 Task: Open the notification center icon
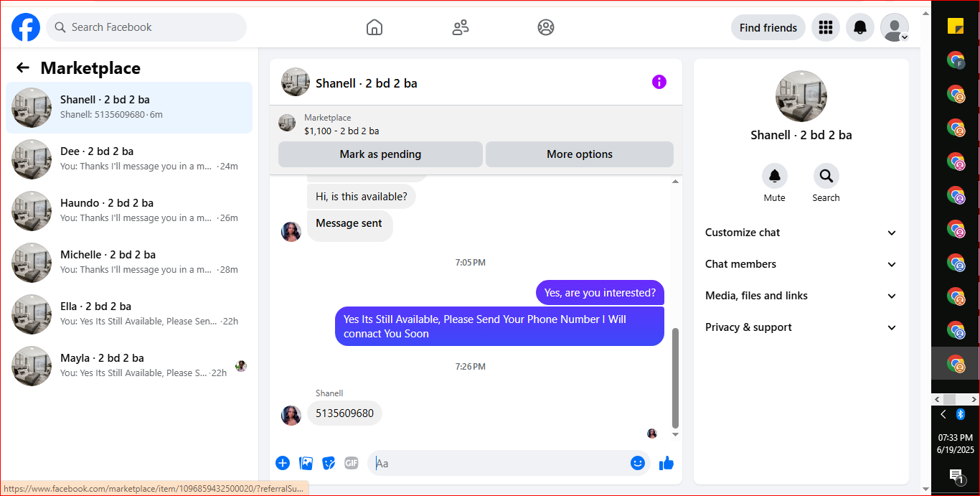pos(956,475)
